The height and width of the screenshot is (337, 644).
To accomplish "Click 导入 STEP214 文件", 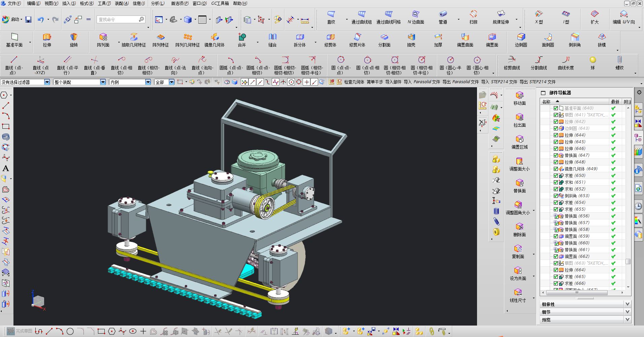I will [499, 82].
